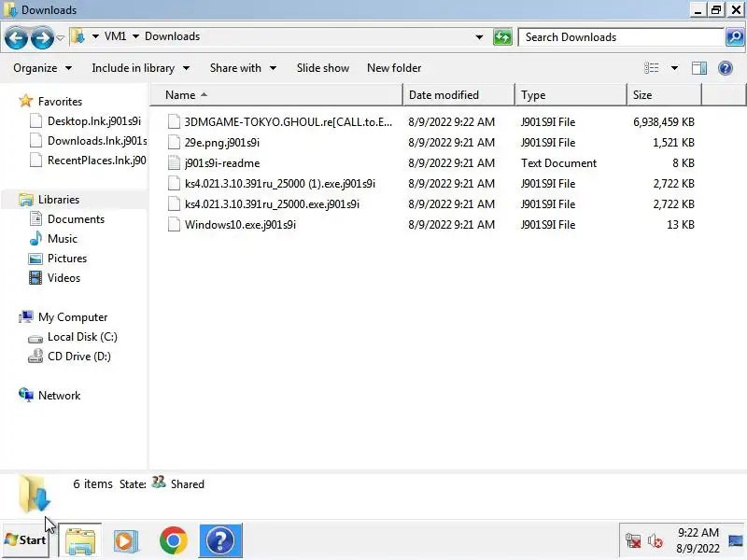Open My Computer in navigation pane
747x560 pixels.
click(73, 317)
